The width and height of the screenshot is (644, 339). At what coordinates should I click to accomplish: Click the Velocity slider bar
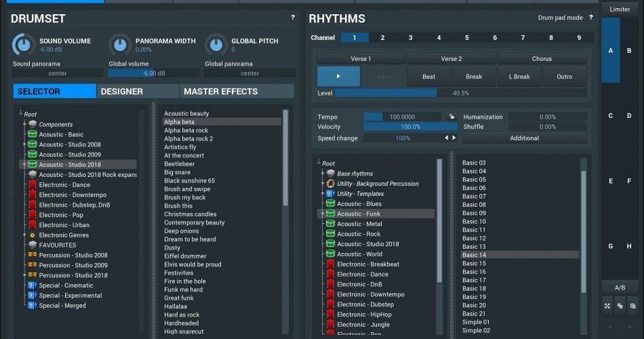[410, 127]
